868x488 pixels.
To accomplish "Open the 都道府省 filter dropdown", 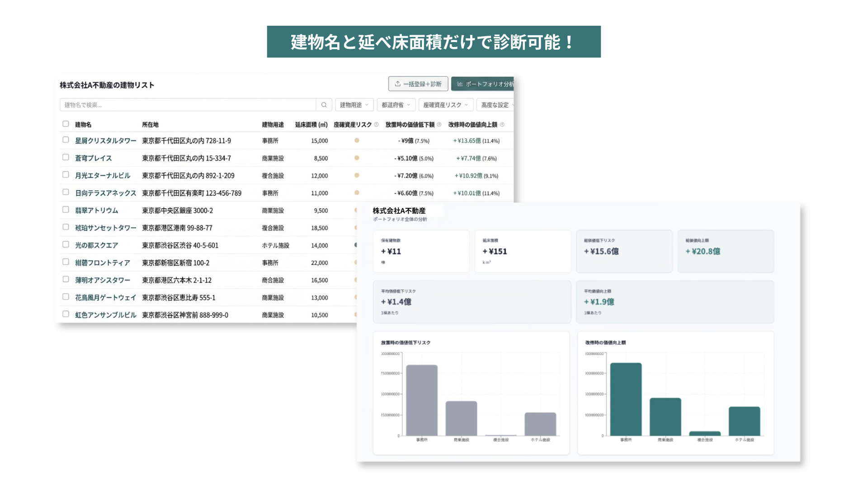I will point(396,105).
